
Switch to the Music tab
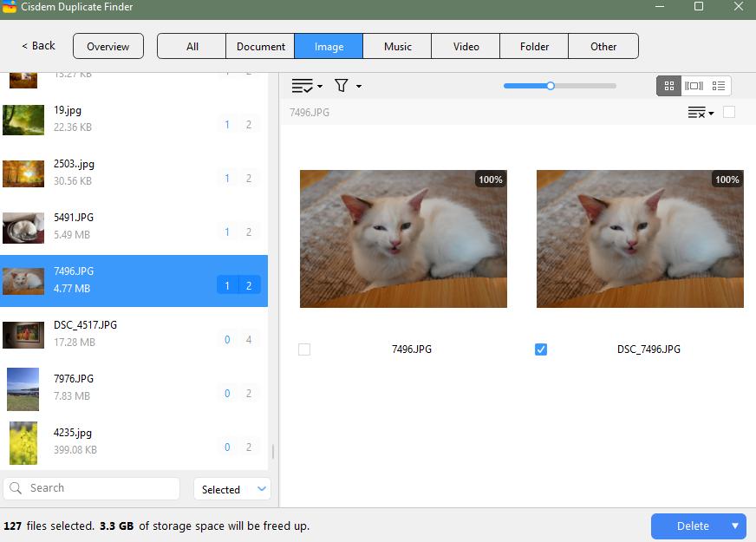click(396, 46)
